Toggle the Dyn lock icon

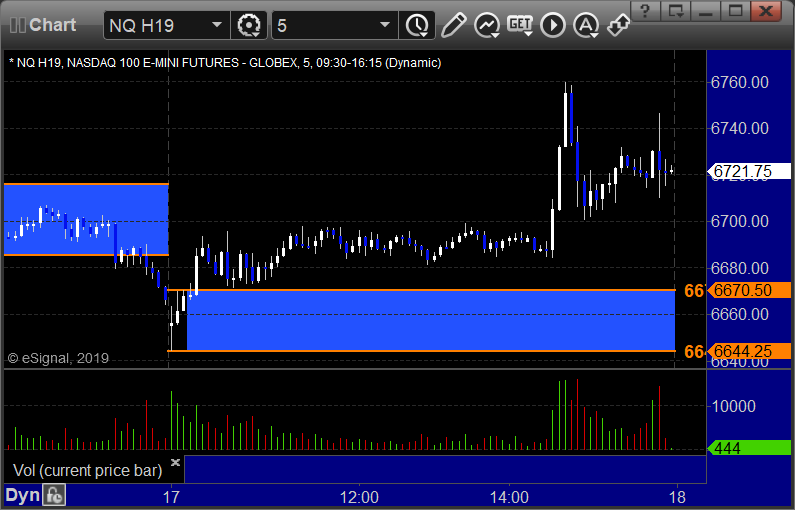pos(54,495)
